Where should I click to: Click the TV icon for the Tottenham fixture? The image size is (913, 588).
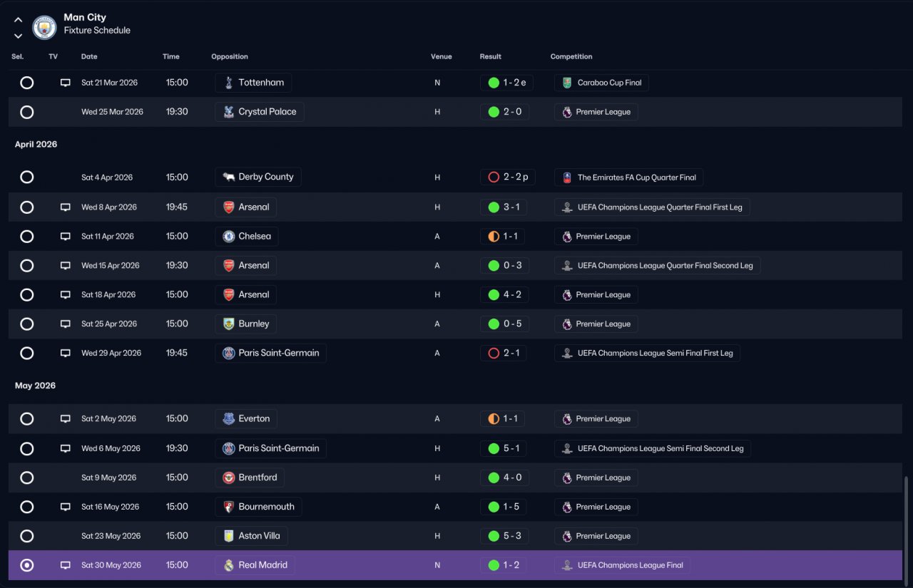coord(66,83)
